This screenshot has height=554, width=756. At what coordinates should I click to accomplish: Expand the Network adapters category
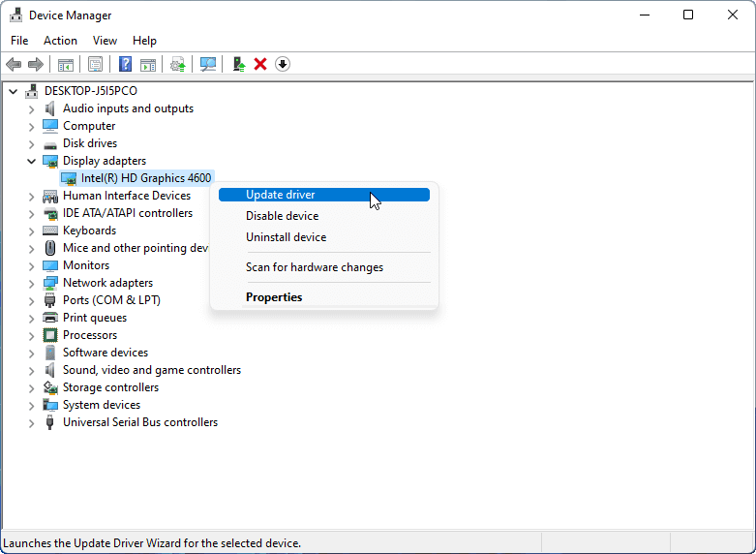31,283
